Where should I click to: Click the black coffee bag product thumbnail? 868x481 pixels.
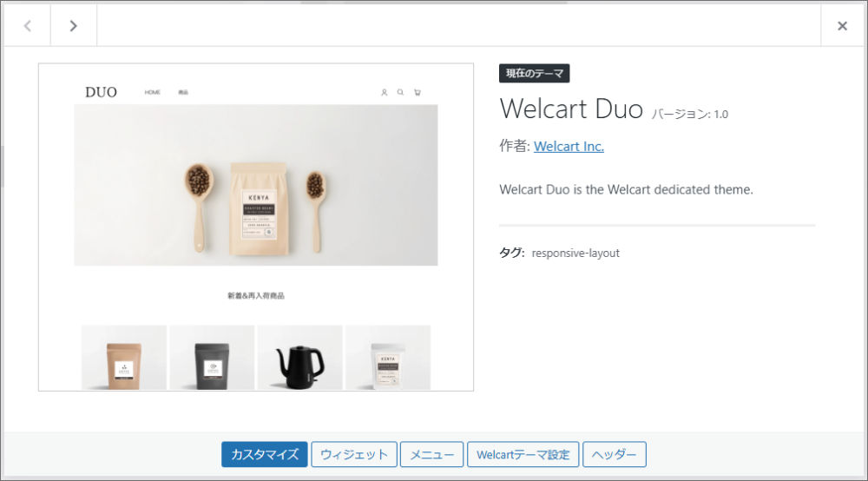(212, 358)
